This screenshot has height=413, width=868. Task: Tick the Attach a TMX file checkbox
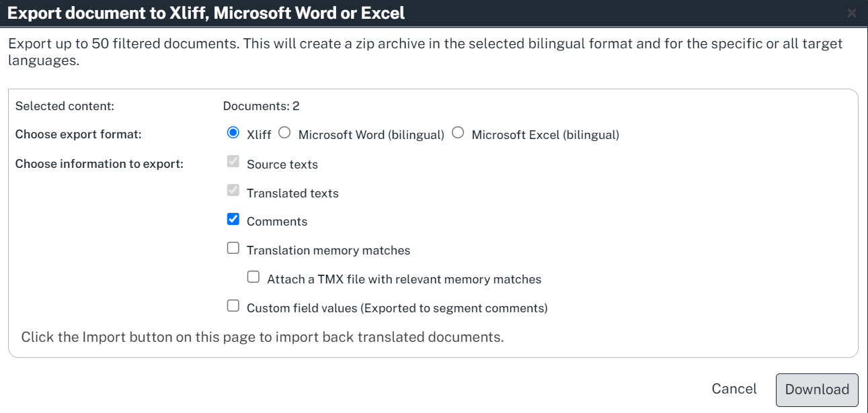(x=253, y=277)
